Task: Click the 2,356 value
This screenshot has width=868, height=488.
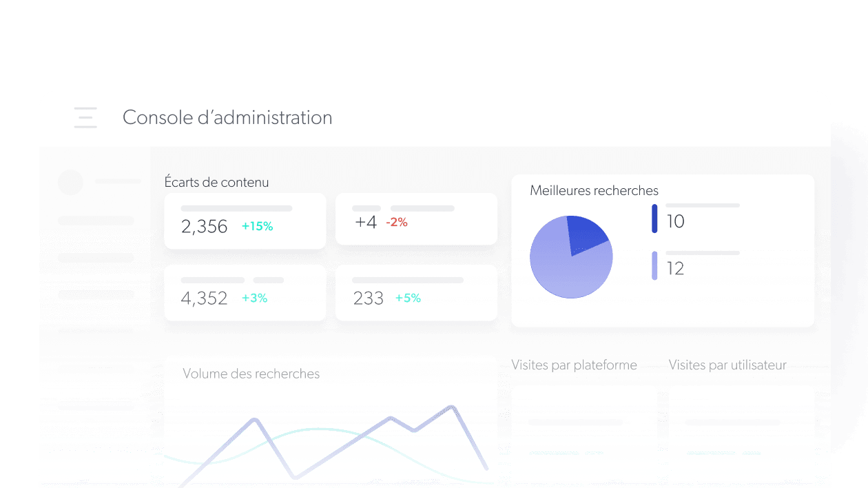Action: tap(204, 227)
